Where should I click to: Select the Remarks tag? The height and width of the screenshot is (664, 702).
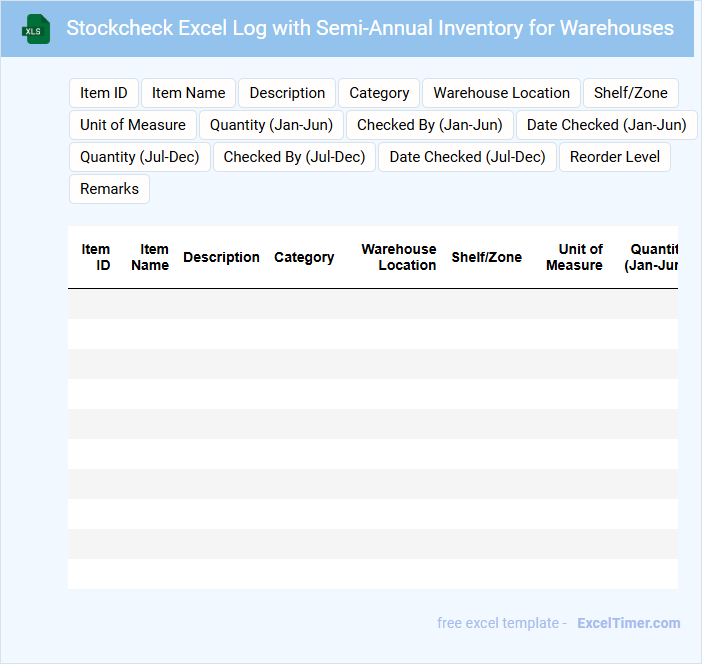coord(109,189)
